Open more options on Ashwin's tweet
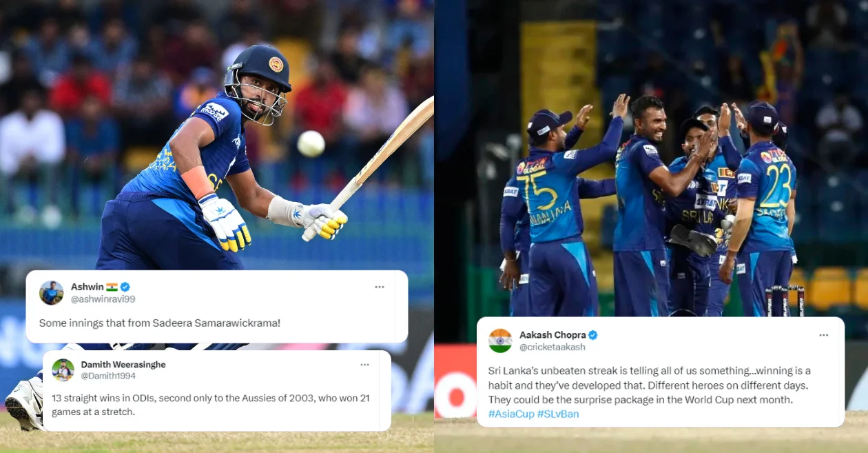Image resolution: width=868 pixels, height=453 pixels. [380, 287]
